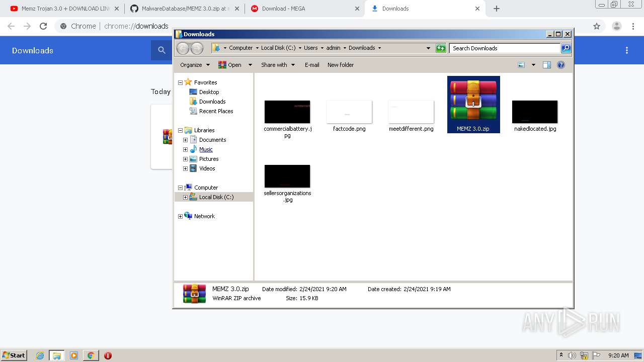644x362 pixels.
Task: Expand the Documents library node
Action: pyautogui.click(x=185, y=140)
